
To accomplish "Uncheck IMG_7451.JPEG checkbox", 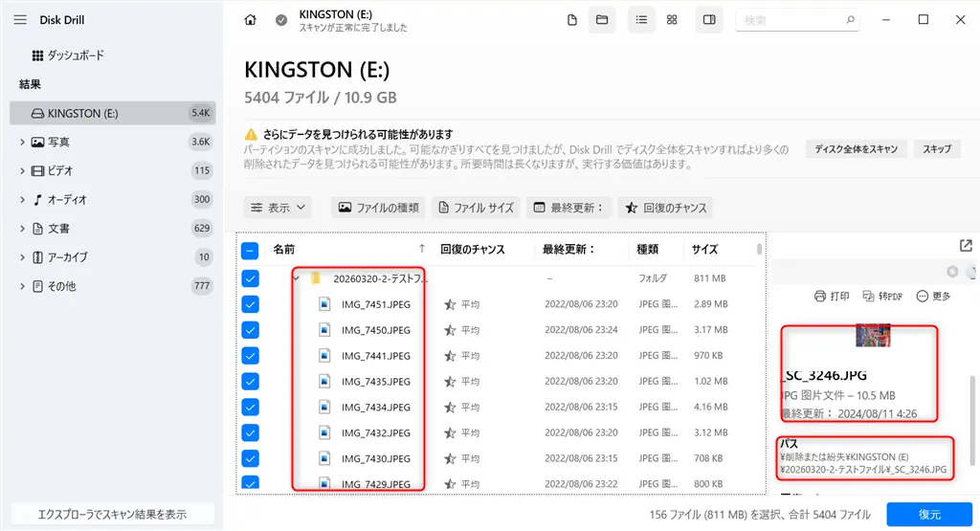I will 250,304.
